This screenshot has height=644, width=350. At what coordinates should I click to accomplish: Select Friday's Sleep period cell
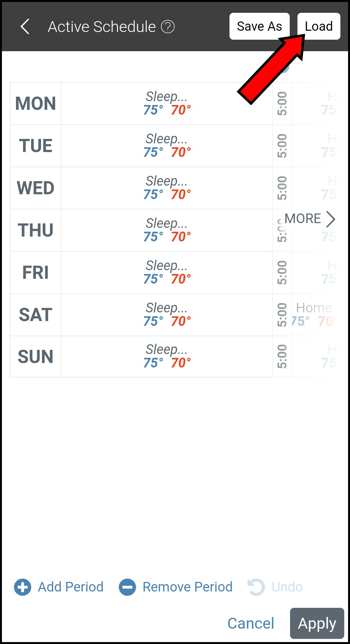click(x=167, y=272)
